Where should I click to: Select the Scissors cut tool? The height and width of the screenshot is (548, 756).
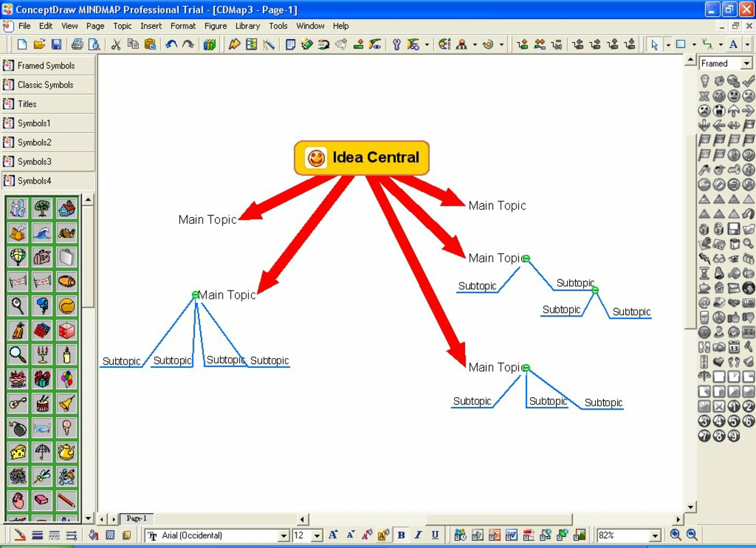[x=114, y=44]
